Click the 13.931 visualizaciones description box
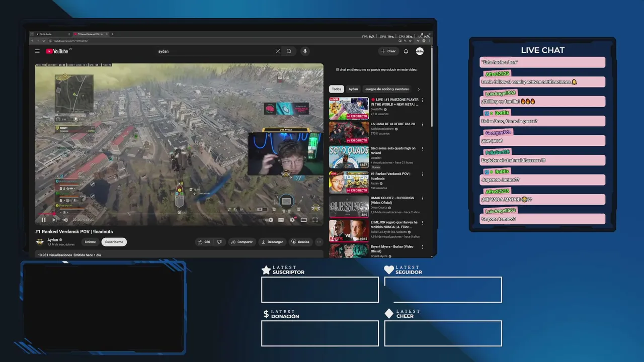 tap(180, 255)
